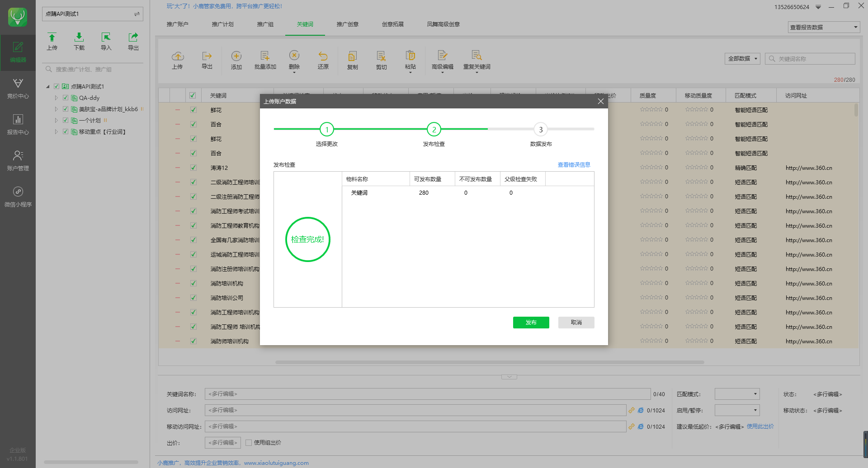868x468 pixels.
Task: Open the 全部数据 filter dropdown
Action: click(x=742, y=58)
